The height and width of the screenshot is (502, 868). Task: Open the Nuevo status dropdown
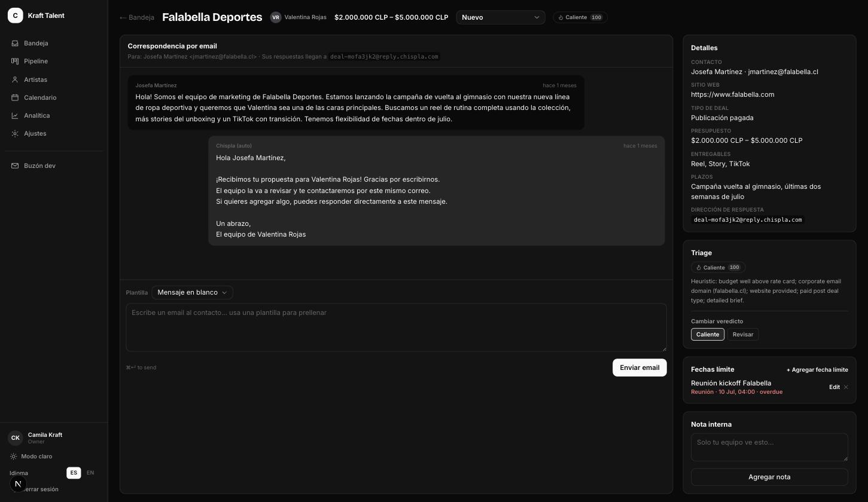[501, 17]
